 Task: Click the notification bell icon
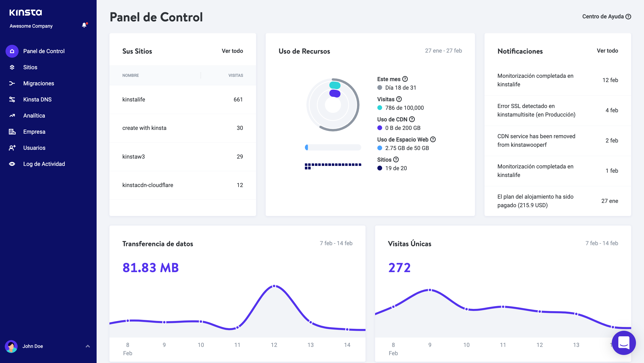(x=84, y=25)
